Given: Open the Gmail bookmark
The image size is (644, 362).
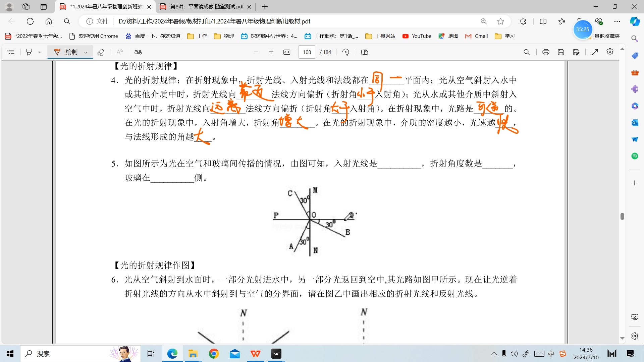Looking at the screenshot, I should [x=476, y=36].
